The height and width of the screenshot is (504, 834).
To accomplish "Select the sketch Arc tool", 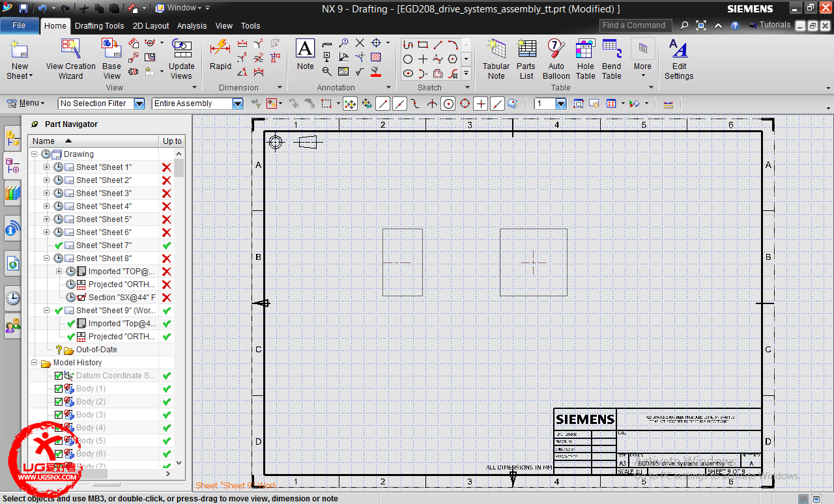I will tap(453, 45).
